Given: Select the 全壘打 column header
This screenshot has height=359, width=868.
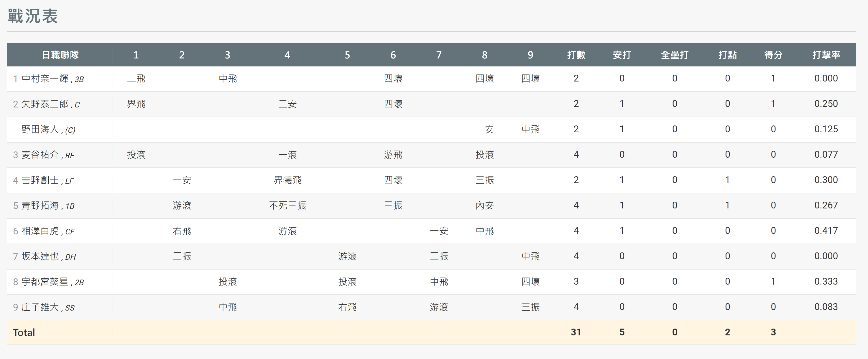Looking at the screenshot, I should pos(674,55).
